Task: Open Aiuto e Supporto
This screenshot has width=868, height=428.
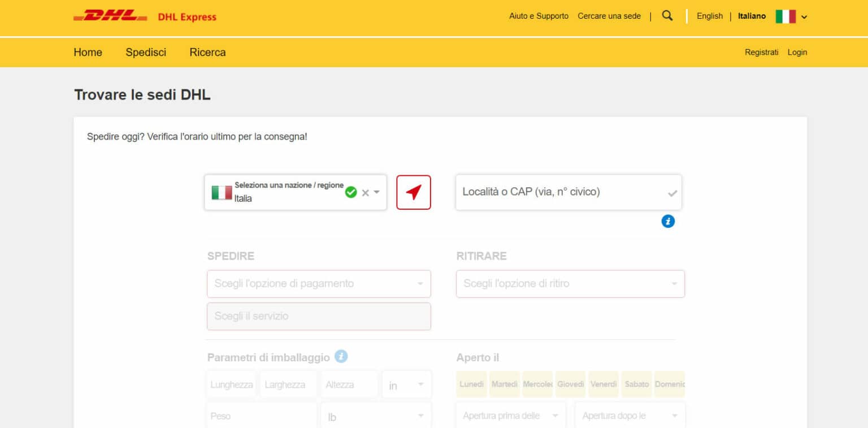Action: click(539, 16)
